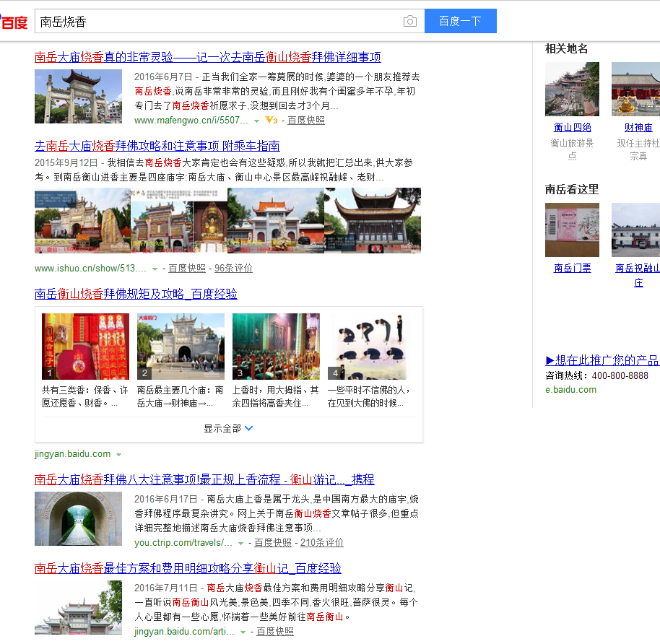Open result 南岳大庙烧香真的非常灵验

point(208,57)
